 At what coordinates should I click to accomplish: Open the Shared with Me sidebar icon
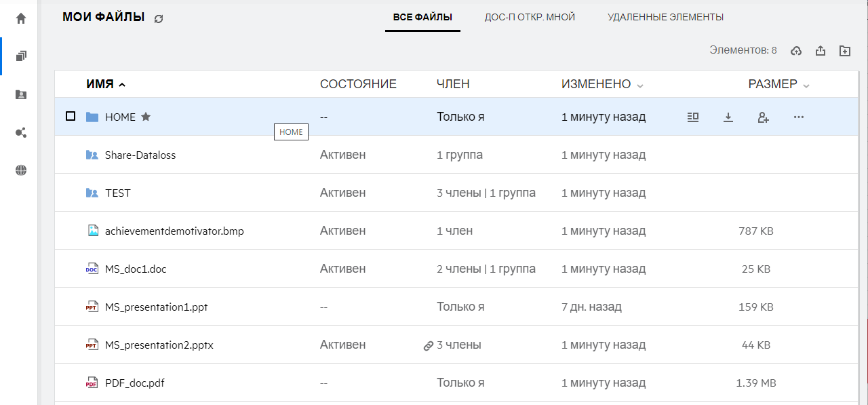pos(21,94)
